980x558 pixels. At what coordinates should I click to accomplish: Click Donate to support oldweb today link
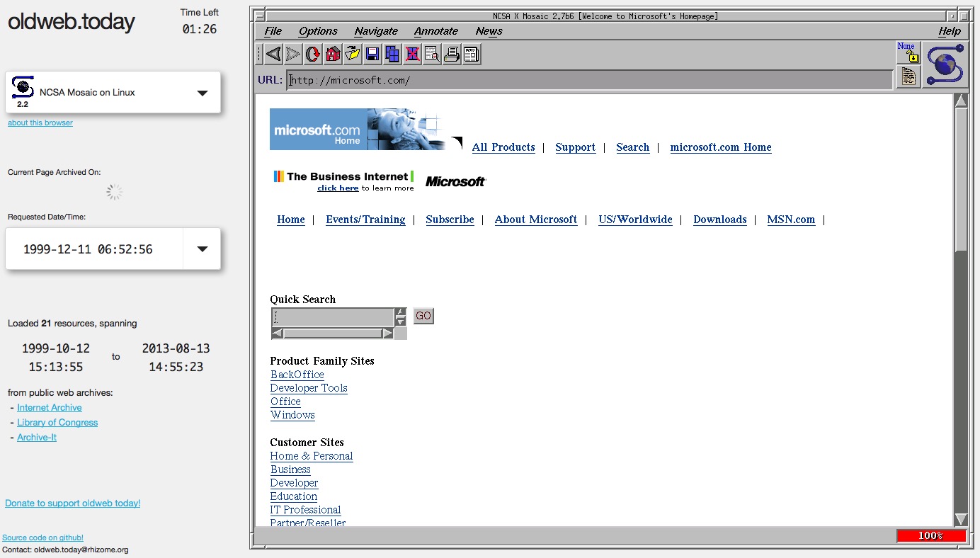(73, 503)
